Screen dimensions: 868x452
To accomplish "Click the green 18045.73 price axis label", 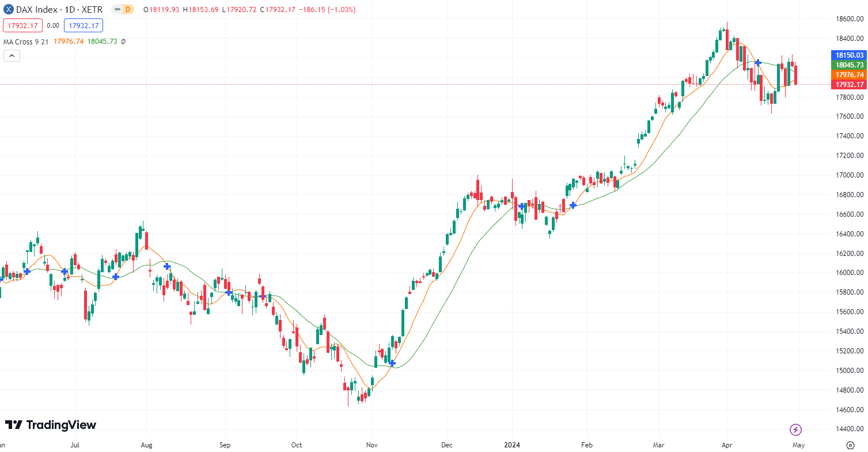I will click(849, 65).
